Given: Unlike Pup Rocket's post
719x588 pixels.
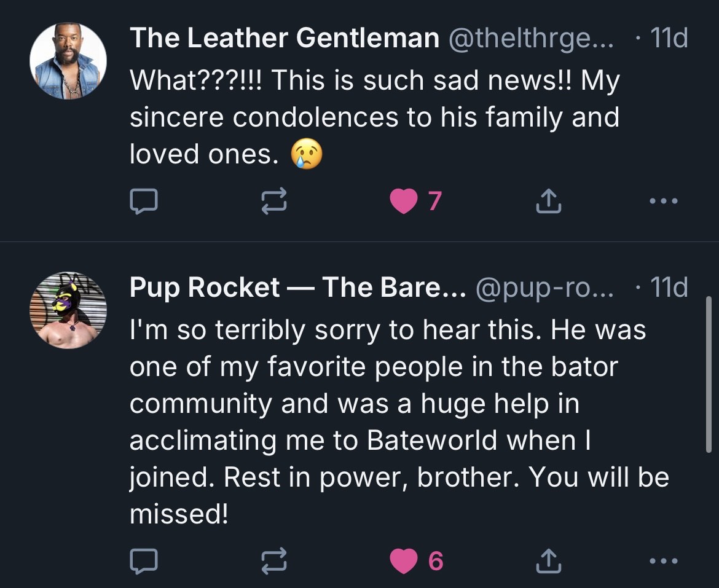Looking at the screenshot, I should [x=404, y=561].
